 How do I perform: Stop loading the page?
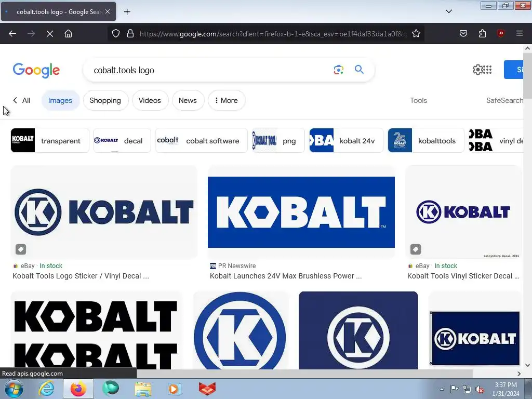coord(49,34)
